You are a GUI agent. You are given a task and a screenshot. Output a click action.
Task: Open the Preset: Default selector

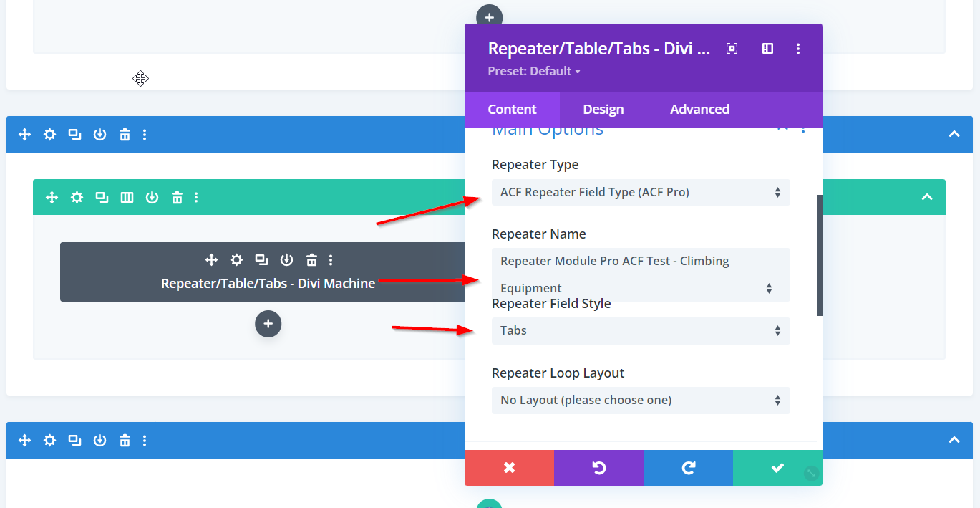533,71
